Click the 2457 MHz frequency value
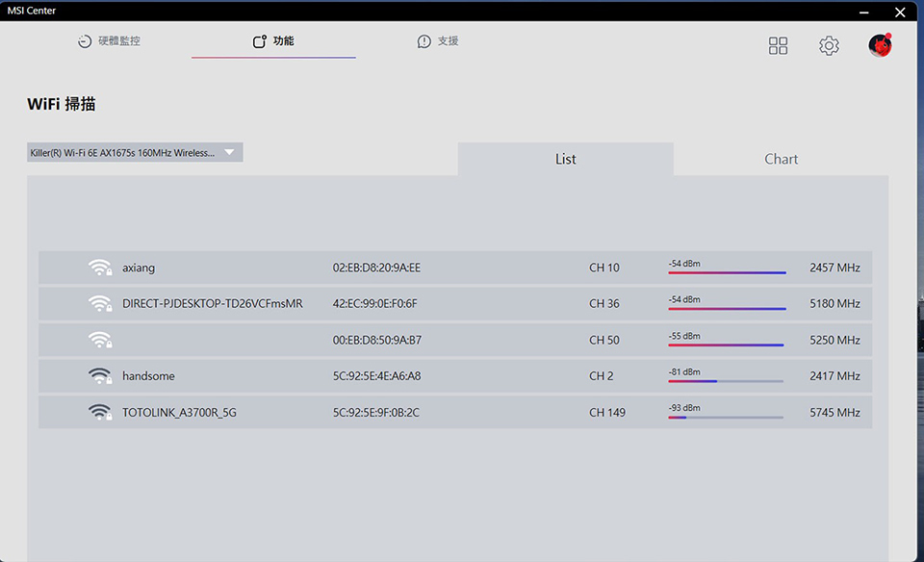Screen dimensions: 924x562 pyautogui.click(x=834, y=268)
